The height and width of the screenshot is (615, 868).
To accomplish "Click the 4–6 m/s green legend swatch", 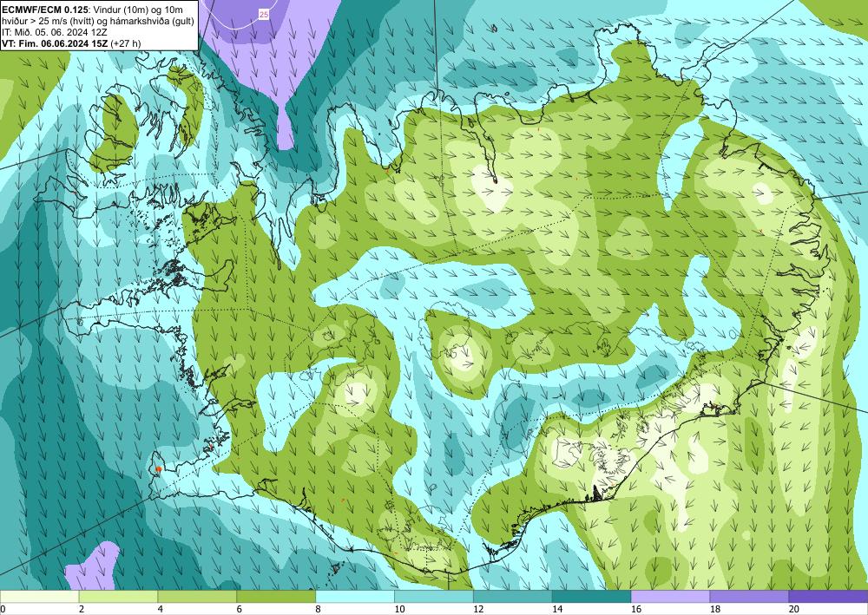I will [x=197, y=596].
